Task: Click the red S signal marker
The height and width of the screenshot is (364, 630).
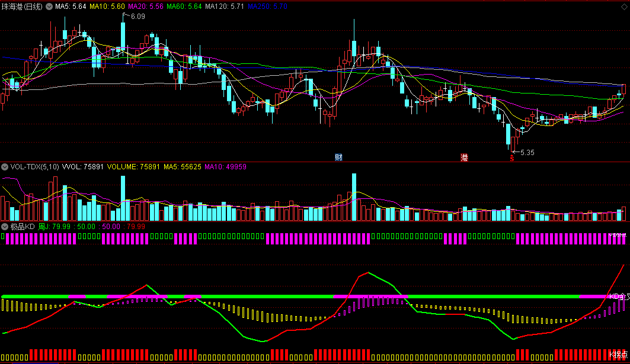Action: 512,158
